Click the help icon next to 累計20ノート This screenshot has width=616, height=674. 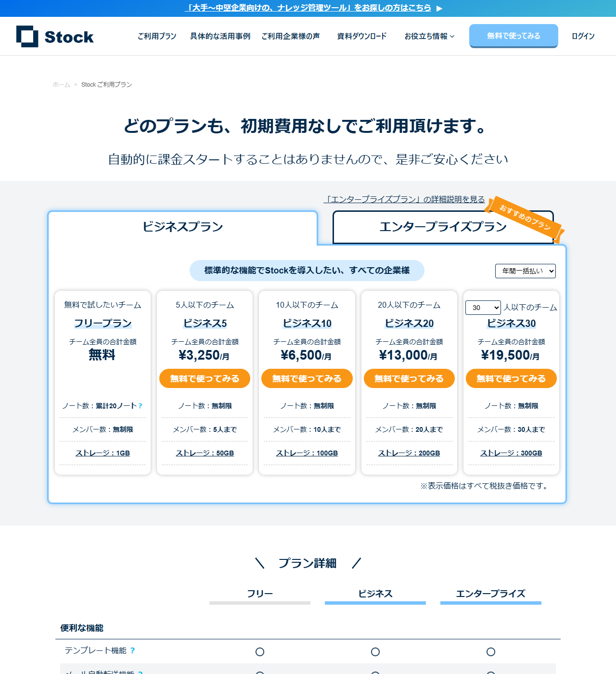(140, 406)
